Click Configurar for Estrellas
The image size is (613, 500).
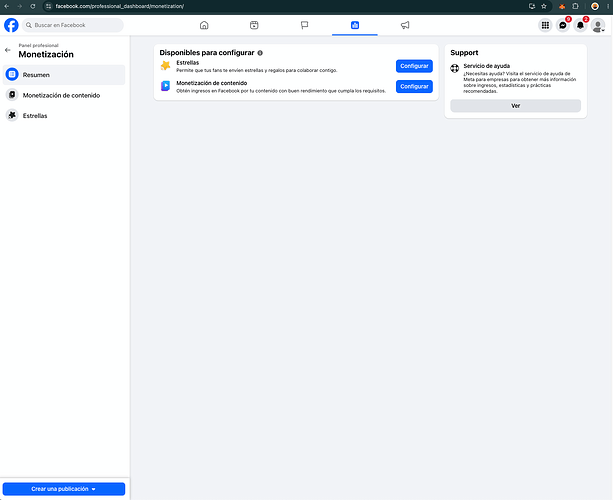point(414,66)
